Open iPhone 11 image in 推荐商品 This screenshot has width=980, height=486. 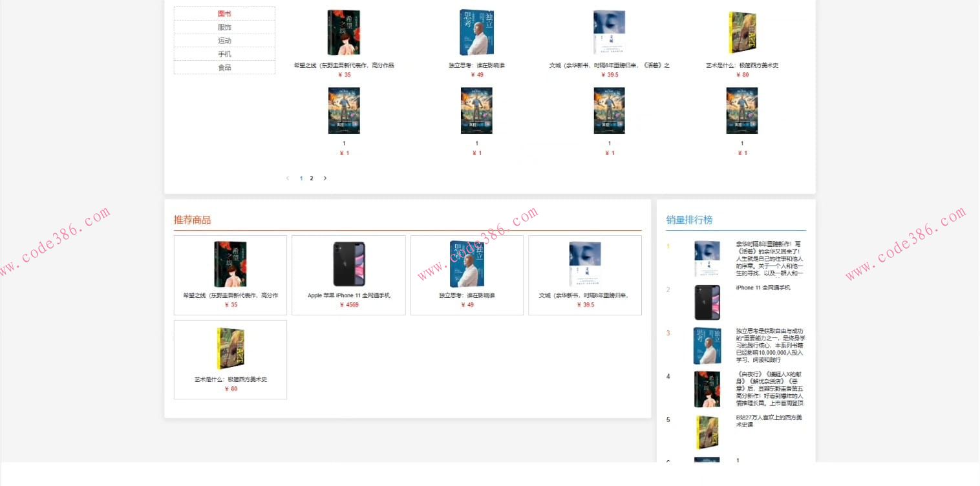tap(349, 264)
